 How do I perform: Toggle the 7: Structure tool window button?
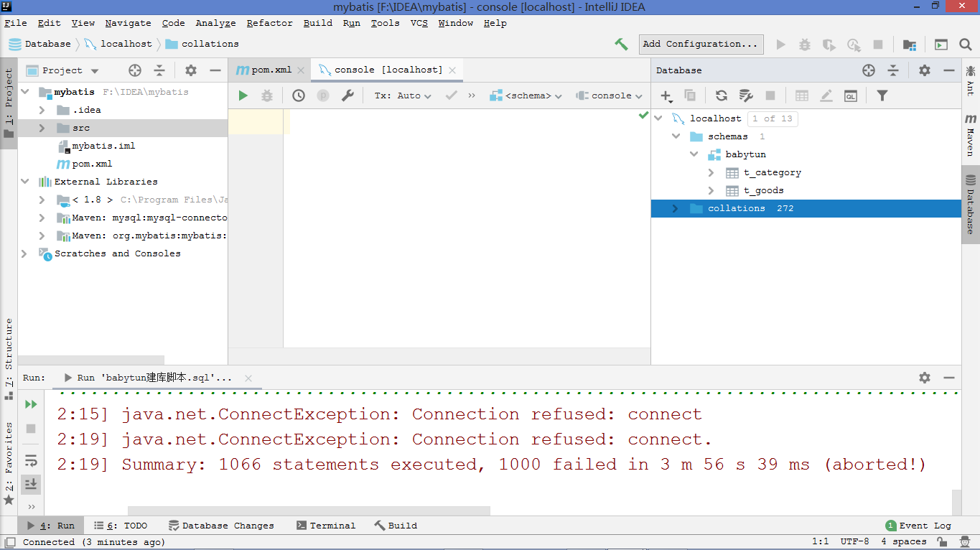pyautogui.click(x=9, y=358)
